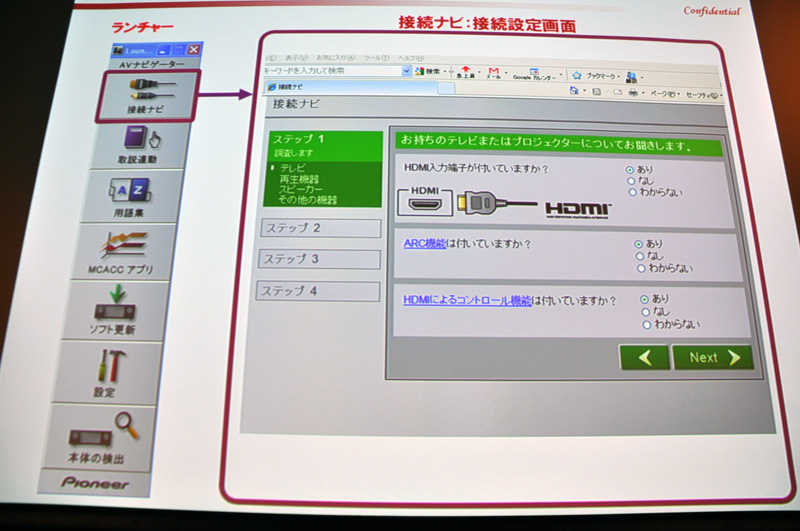Launch the MCACC アプリ icon
800x531 pixels.
[123, 252]
